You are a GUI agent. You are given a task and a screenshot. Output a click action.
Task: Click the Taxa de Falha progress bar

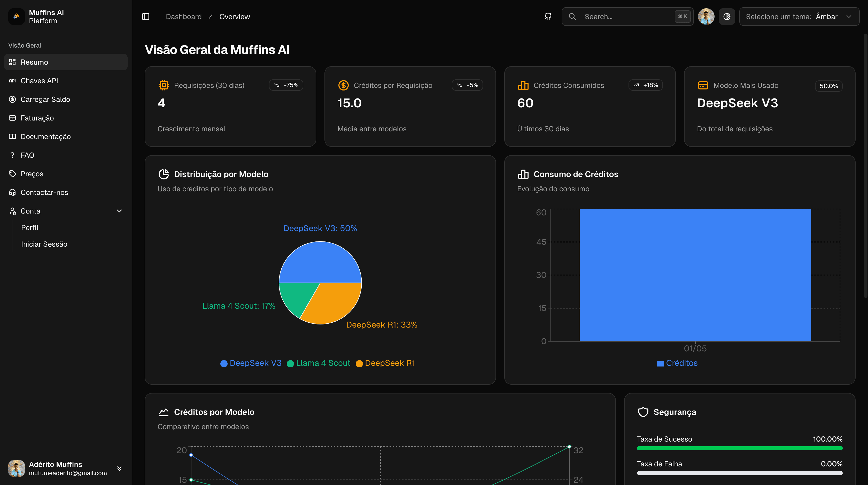coord(740,473)
